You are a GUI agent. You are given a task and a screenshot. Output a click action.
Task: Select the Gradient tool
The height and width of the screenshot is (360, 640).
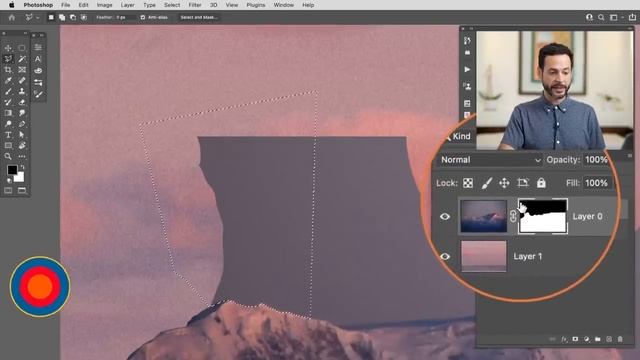8,113
